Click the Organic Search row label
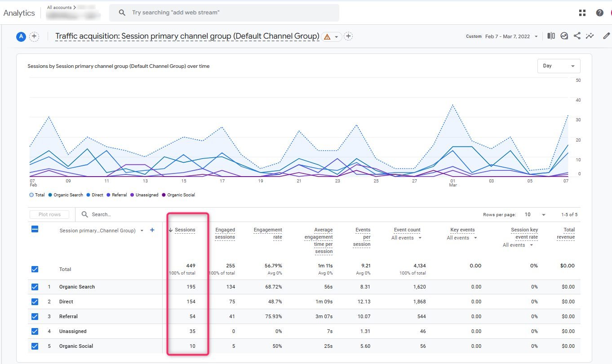Viewport: 612px width, 364px height. (77, 287)
